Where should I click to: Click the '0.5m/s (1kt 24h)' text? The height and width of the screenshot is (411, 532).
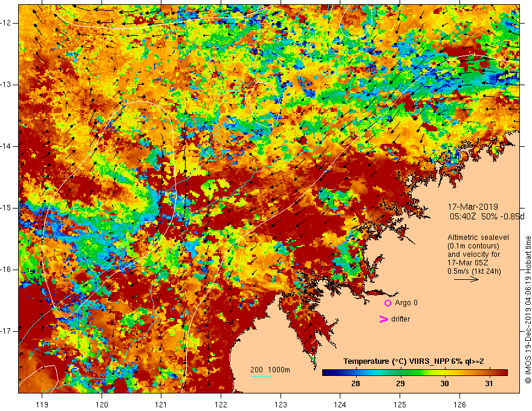pyautogui.click(x=474, y=271)
